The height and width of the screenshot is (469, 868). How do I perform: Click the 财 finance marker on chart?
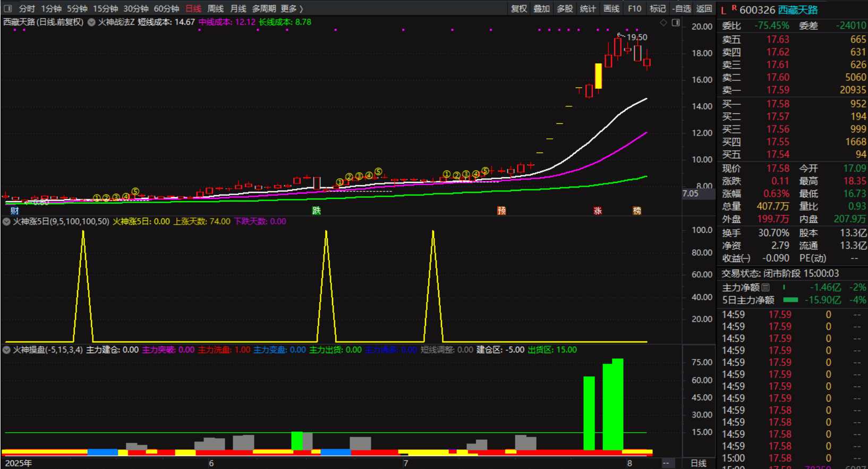point(14,211)
